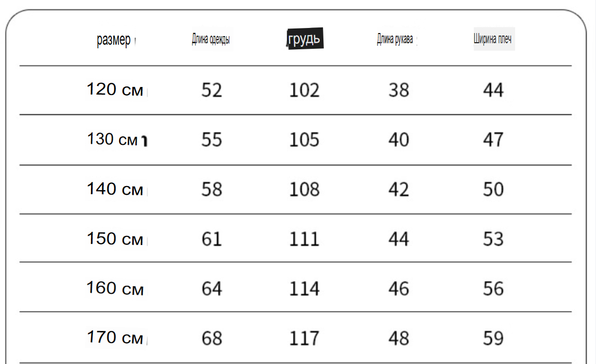
Task: Click the "Ширина плеч" header label
Action: click(493, 39)
